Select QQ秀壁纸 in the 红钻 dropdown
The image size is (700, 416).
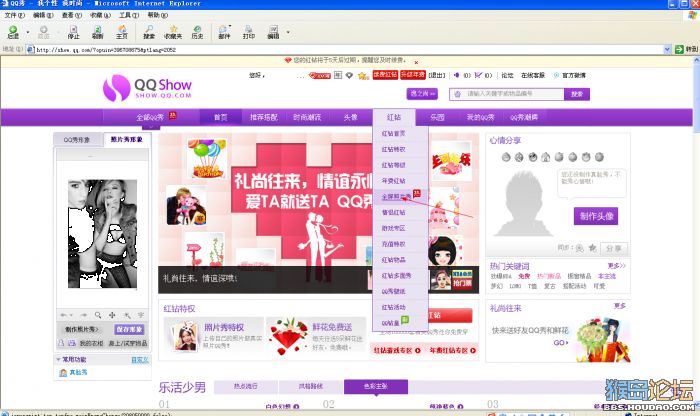point(393,291)
